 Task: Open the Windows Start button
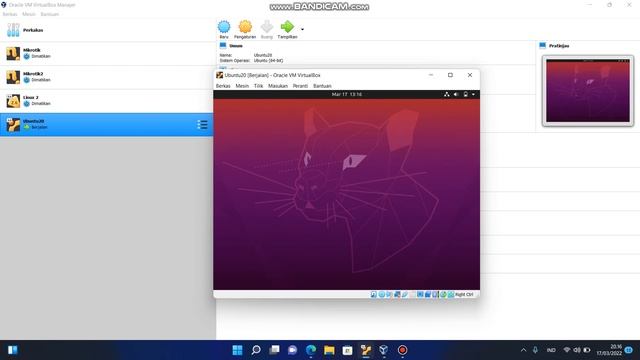coord(237,350)
